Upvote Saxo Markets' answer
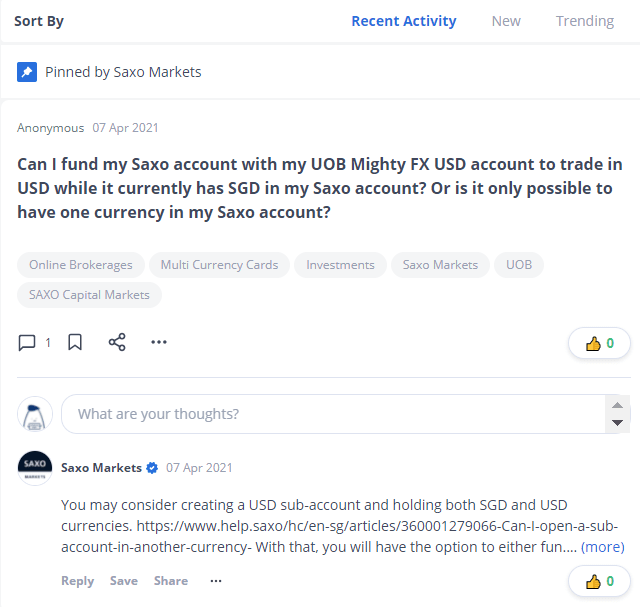 pyautogui.click(x=600, y=581)
